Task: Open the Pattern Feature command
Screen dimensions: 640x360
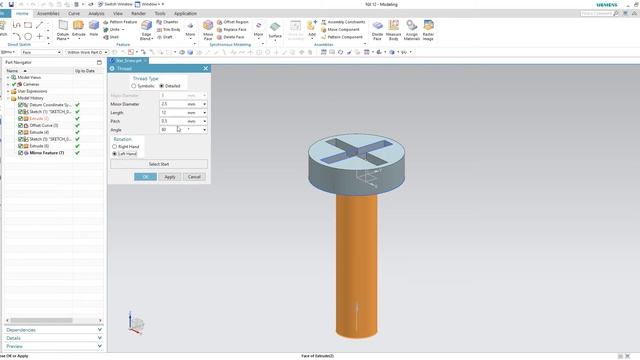Action: pos(120,22)
